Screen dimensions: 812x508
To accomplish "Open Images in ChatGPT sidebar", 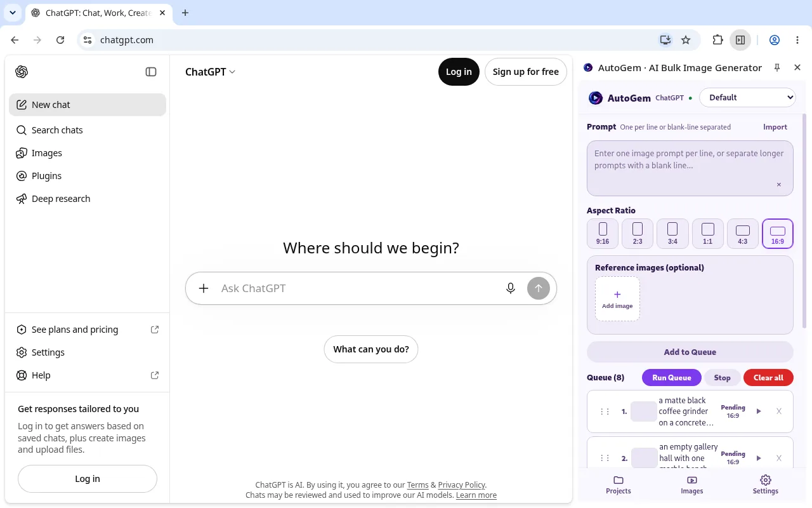I will point(88,153).
